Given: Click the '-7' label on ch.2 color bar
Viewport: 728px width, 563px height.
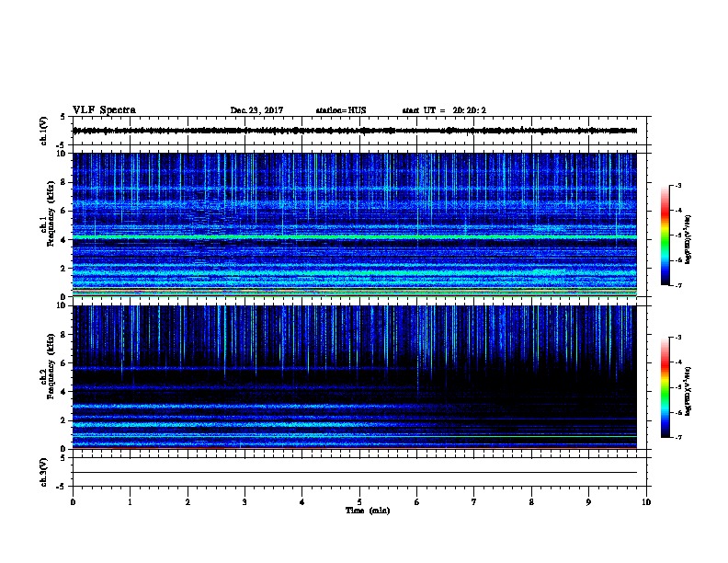Looking at the screenshot, I should (x=677, y=437).
